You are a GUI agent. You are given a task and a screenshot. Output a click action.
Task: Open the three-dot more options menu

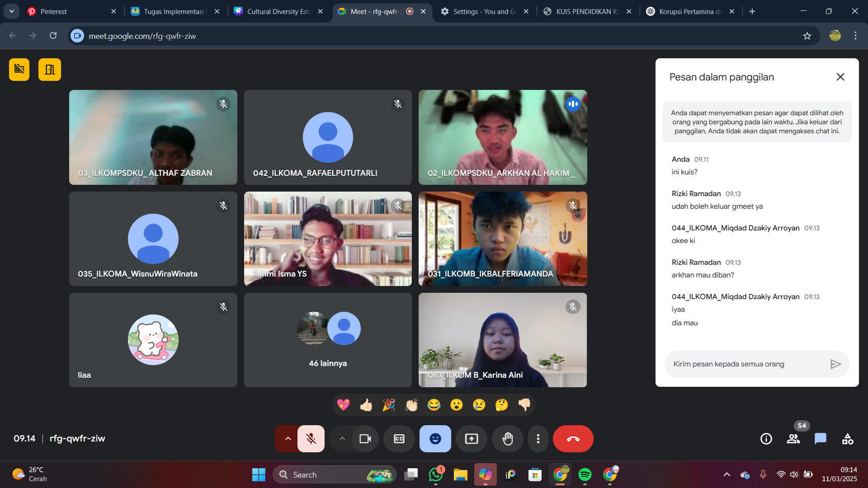(538, 439)
